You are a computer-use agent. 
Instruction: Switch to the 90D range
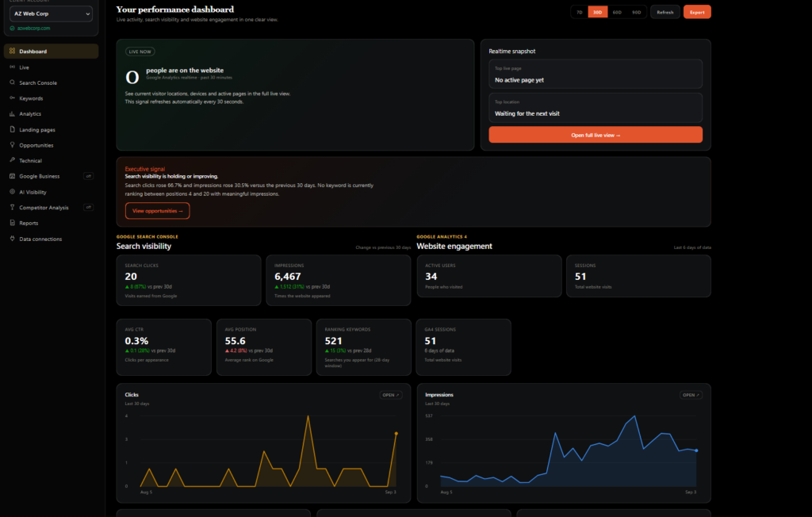(637, 12)
